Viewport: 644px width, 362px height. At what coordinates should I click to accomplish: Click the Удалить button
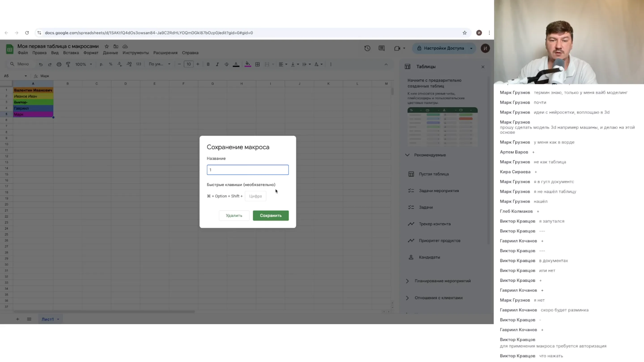[234, 215]
